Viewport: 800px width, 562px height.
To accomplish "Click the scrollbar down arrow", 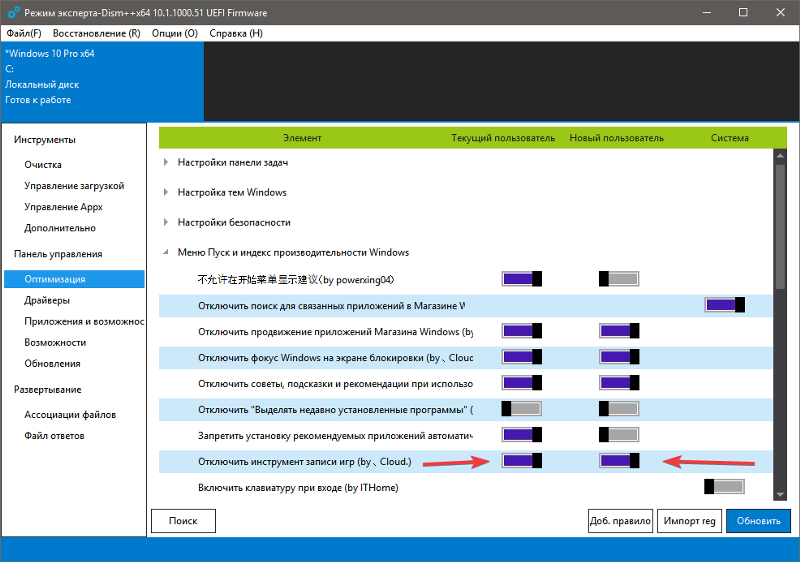I will 780,494.
